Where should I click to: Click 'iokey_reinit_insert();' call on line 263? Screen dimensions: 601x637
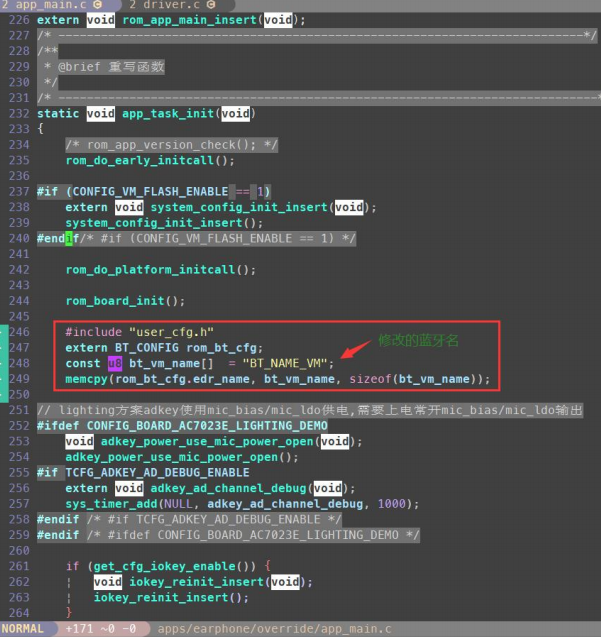[171, 598]
